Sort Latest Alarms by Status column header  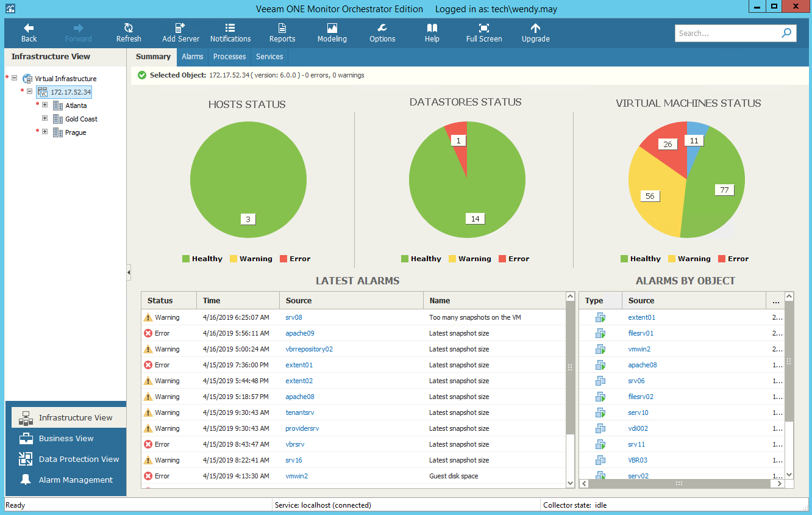coord(169,300)
